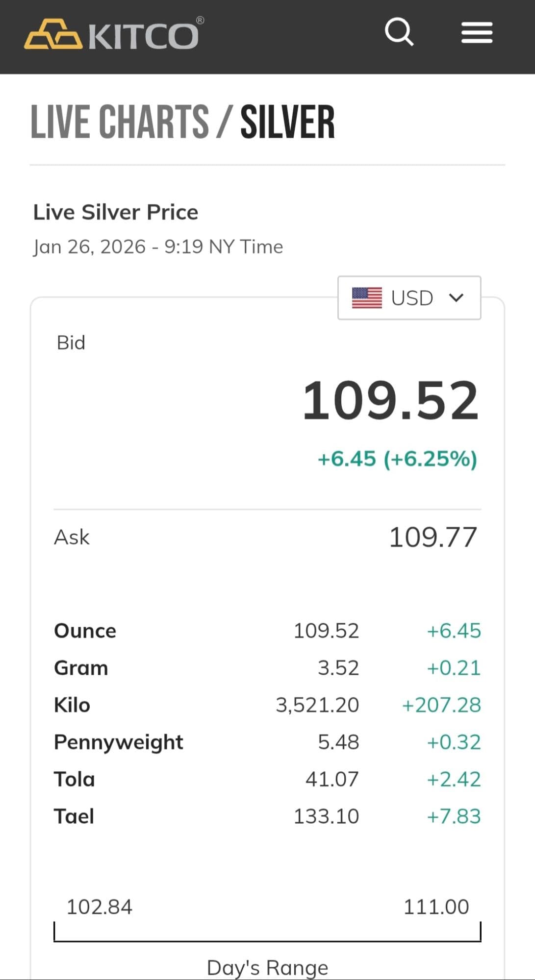Open the search magnifier icon
Screen dimensions: 535x980
click(x=399, y=32)
